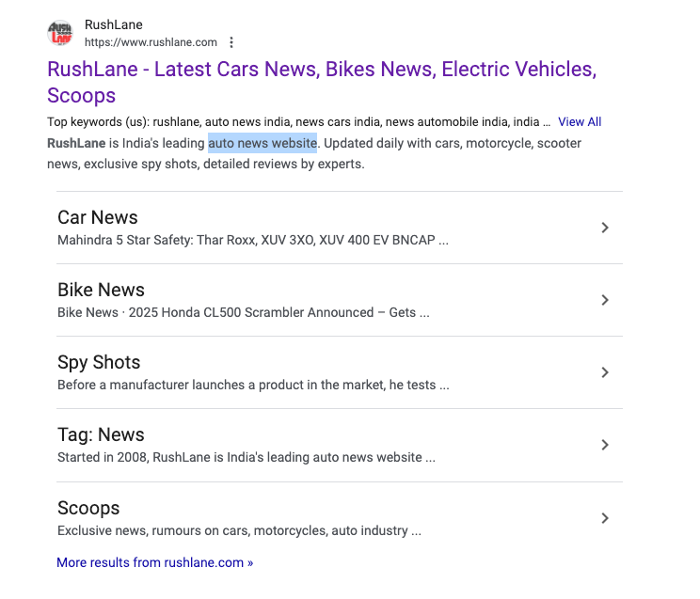Click the Mahindra 5 Star Safety snippet
This screenshot has width=700, height=599.
pyautogui.click(x=252, y=240)
